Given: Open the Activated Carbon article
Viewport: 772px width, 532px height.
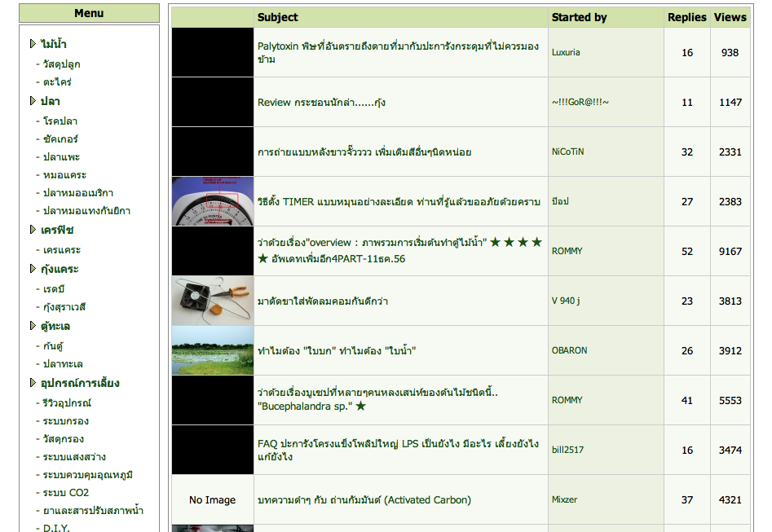Looking at the screenshot, I should point(364,500).
